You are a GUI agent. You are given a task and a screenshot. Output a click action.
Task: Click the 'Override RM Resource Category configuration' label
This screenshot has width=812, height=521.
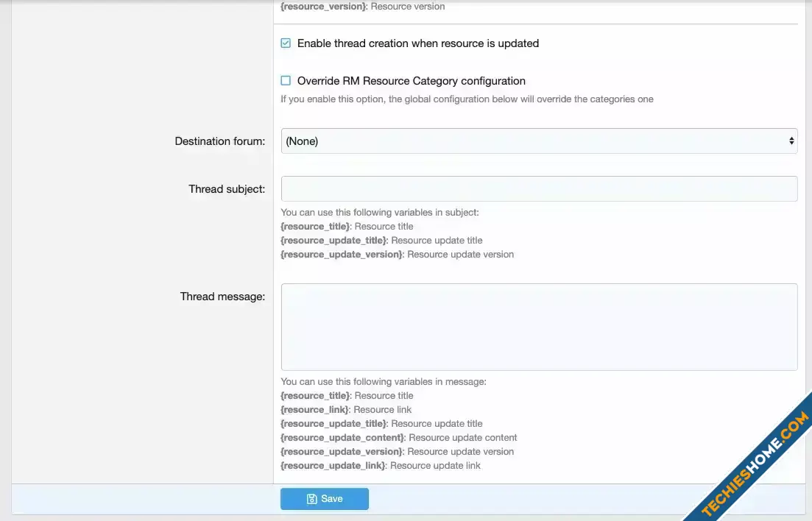pyautogui.click(x=411, y=81)
